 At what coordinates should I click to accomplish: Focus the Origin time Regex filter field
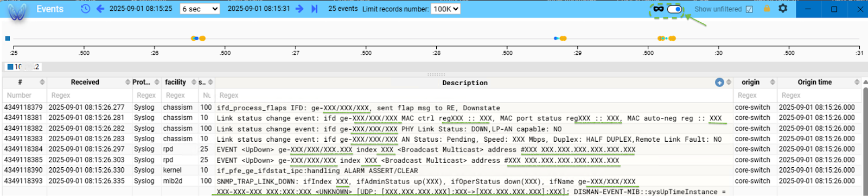(x=819, y=95)
